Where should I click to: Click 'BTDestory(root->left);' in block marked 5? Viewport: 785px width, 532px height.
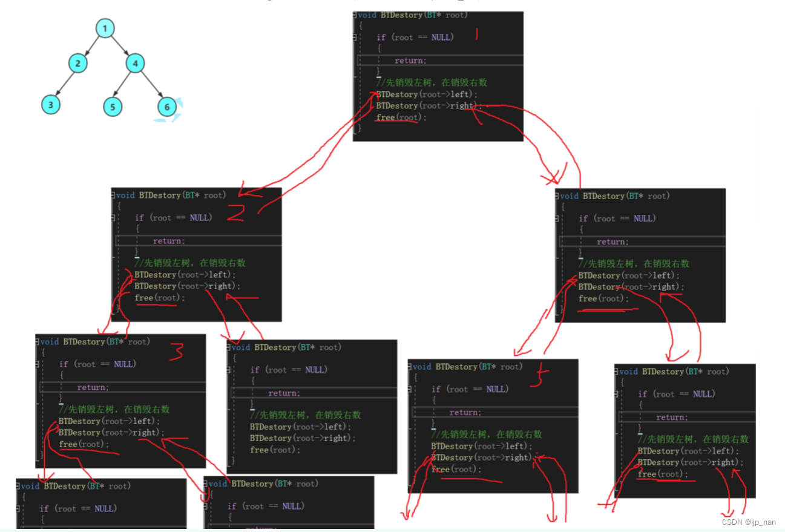(x=482, y=446)
